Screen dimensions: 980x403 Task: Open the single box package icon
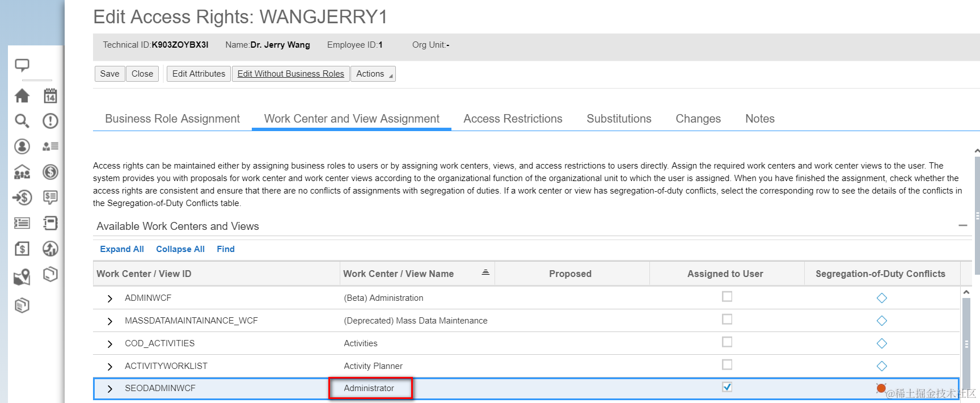click(x=50, y=274)
